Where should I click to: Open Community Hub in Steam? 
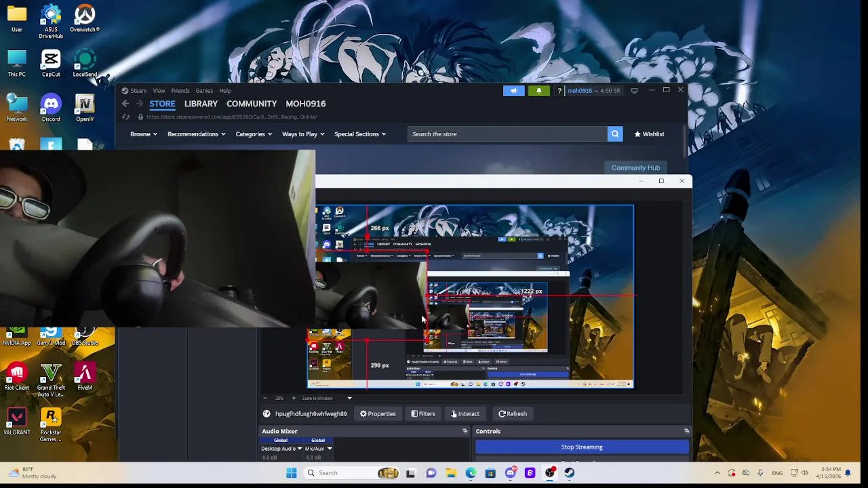pyautogui.click(x=635, y=168)
